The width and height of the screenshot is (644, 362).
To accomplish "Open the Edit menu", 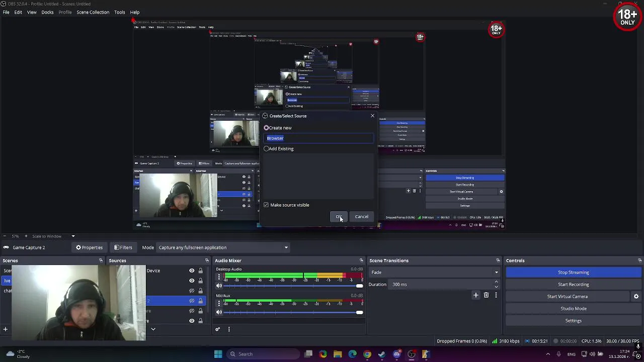I will click(18, 12).
